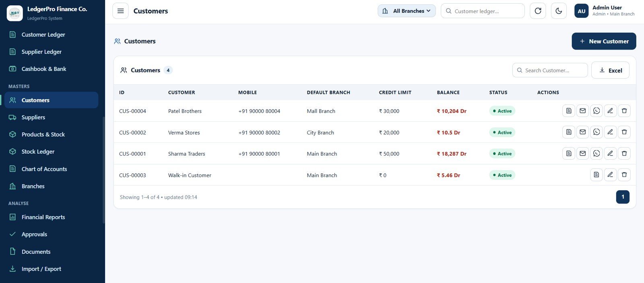Navigate to Products & Stock
This screenshot has height=283, width=644.
click(x=51, y=134)
